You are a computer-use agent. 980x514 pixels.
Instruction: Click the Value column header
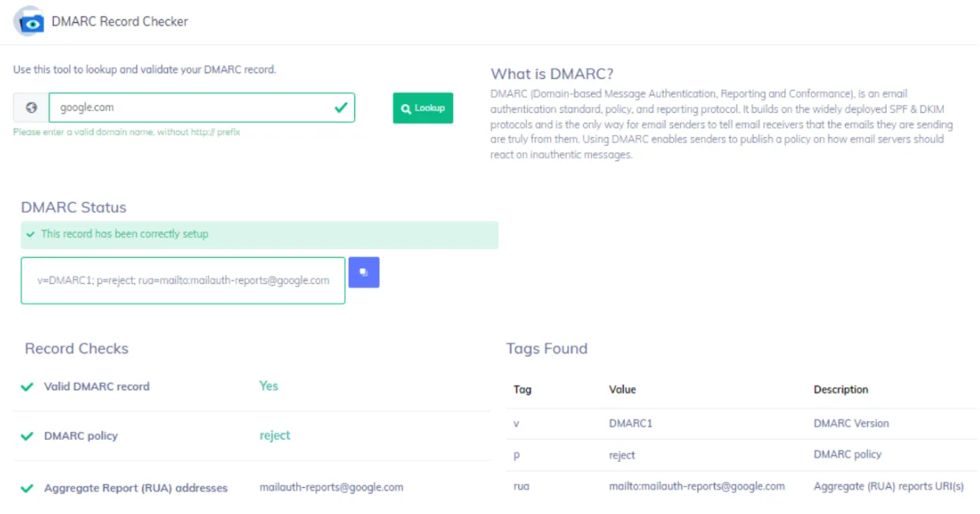tap(623, 389)
